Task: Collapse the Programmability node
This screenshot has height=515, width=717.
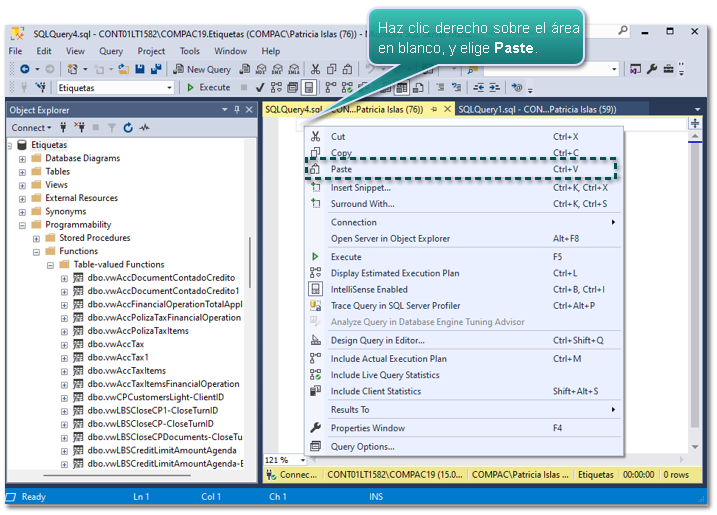Action: [x=22, y=225]
